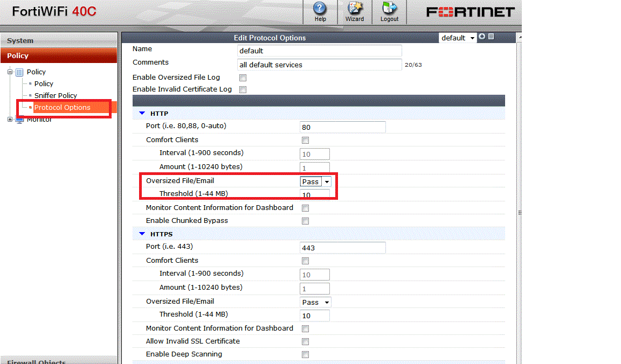This screenshot has height=364, width=621.
Task: Open the default profile dropdown
Action: point(458,38)
